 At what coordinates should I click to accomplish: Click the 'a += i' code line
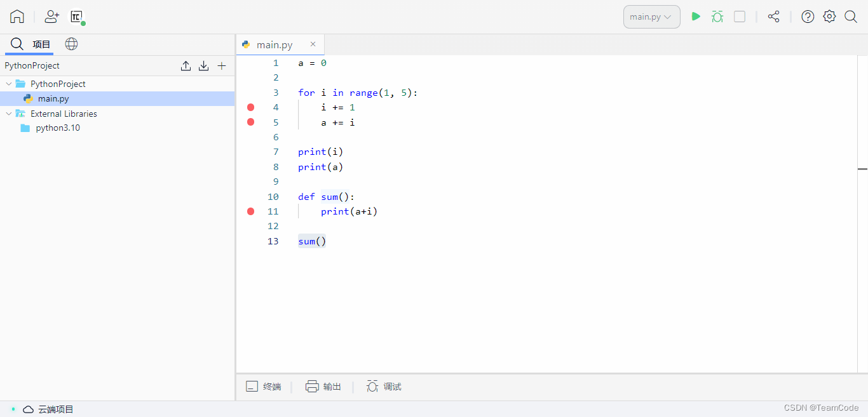tap(338, 122)
